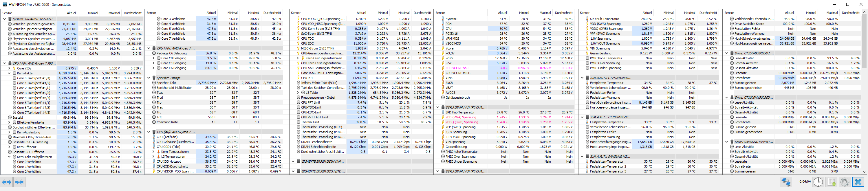This screenshot has height=191, width=868.
Task: Open sensor settings via the gear icon
Action: coord(845,182)
